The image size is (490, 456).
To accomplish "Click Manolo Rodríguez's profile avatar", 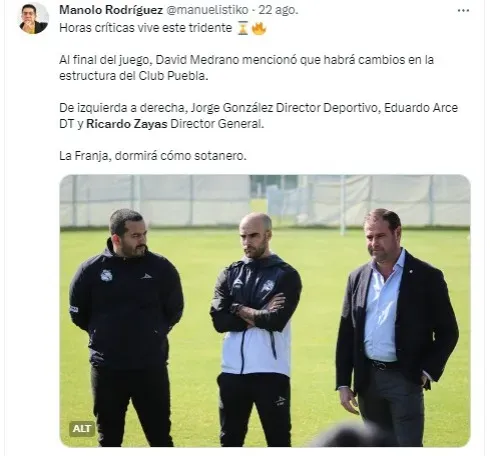I will pos(34,19).
